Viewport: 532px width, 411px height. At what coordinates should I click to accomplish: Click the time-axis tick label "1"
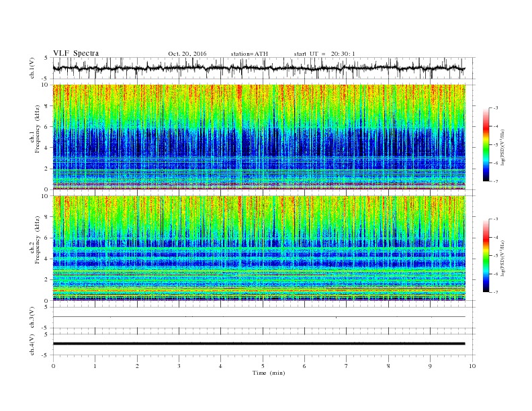[x=95, y=366]
